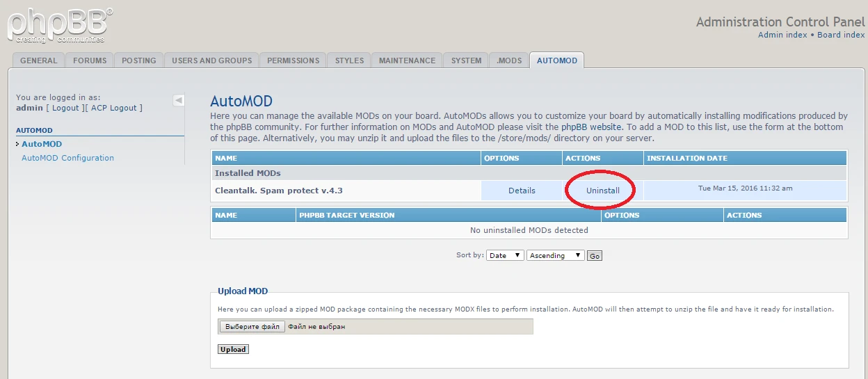Click the Upload button
Viewport: 868px width, 379px height.
(233, 349)
